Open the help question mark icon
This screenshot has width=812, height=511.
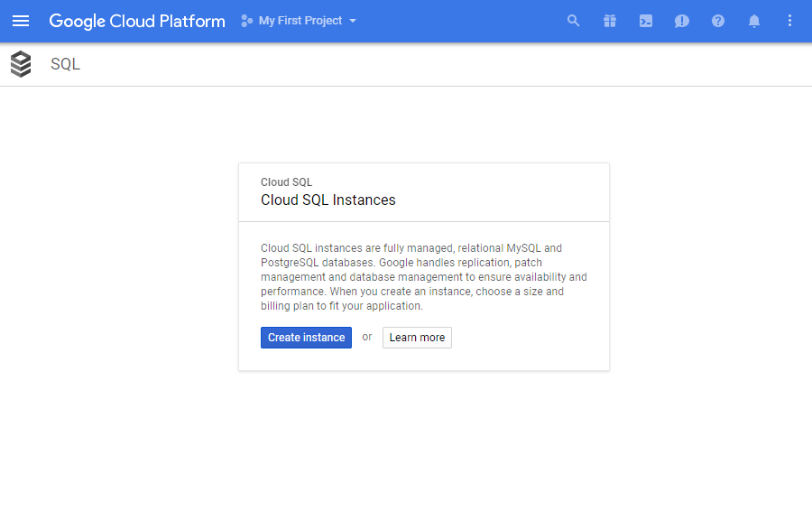(x=718, y=21)
